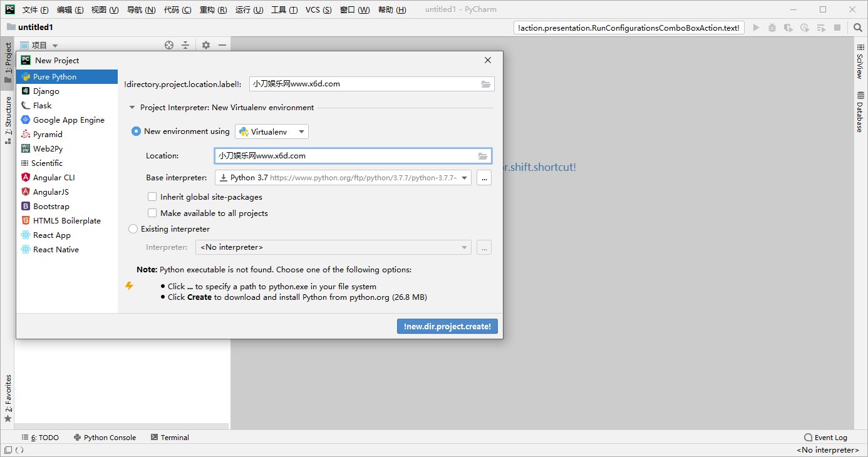Open 工具 (T) menu
868x457 pixels.
pyautogui.click(x=285, y=10)
